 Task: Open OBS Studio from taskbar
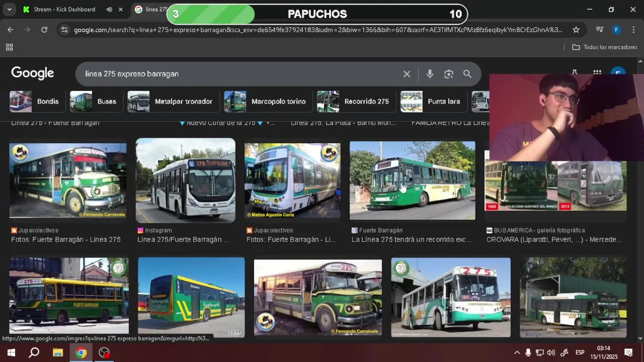pyautogui.click(x=104, y=352)
